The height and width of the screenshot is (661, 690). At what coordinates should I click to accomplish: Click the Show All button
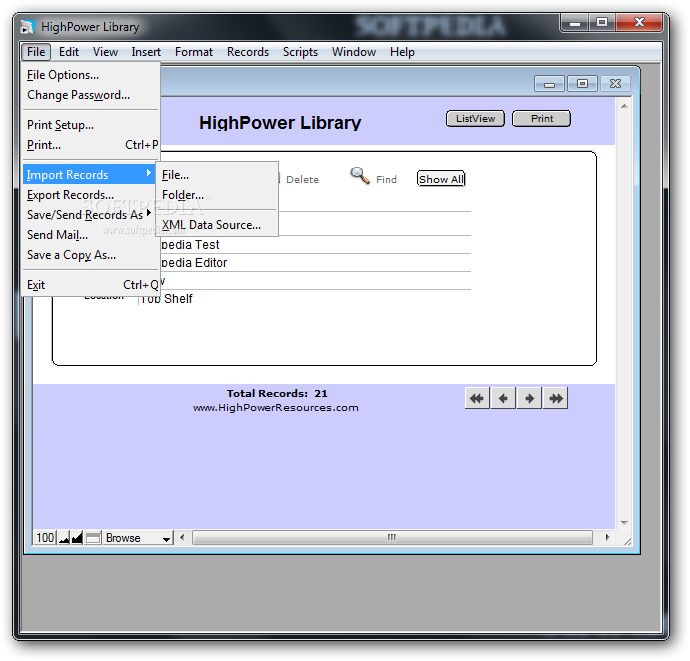(x=441, y=179)
